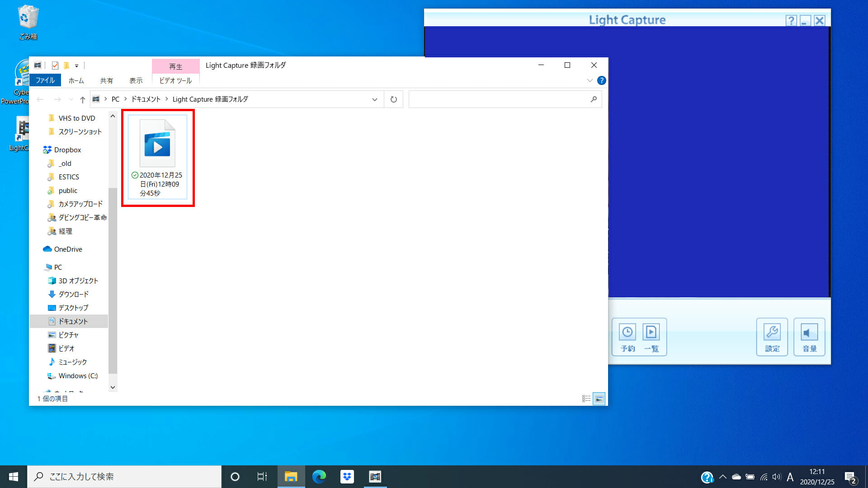Screen dimensions: 868x488
Task: Open the Windows Start menu
Action: [14, 477]
